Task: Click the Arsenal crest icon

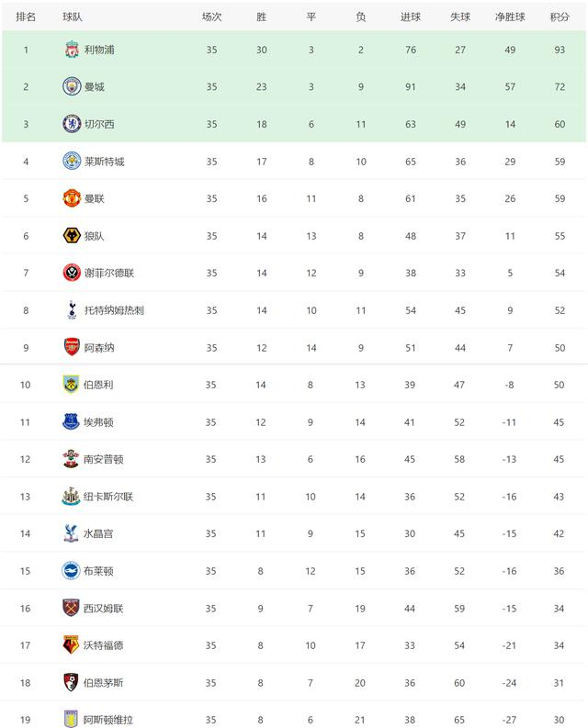Action: tap(72, 348)
